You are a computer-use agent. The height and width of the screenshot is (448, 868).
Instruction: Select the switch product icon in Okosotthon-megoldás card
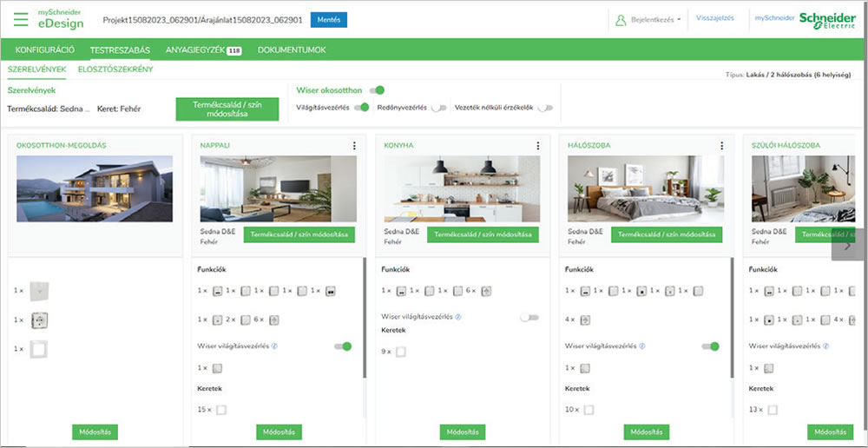click(x=39, y=291)
